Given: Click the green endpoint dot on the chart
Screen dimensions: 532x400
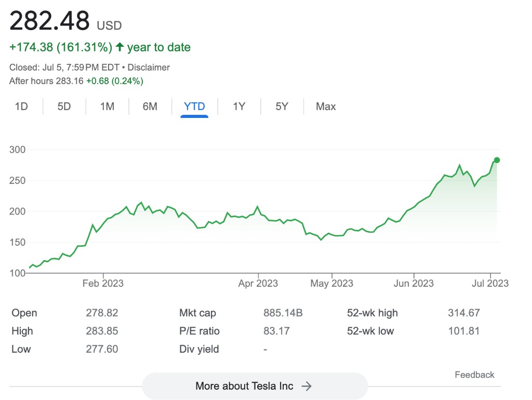Looking at the screenshot, I should (x=497, y=160).
